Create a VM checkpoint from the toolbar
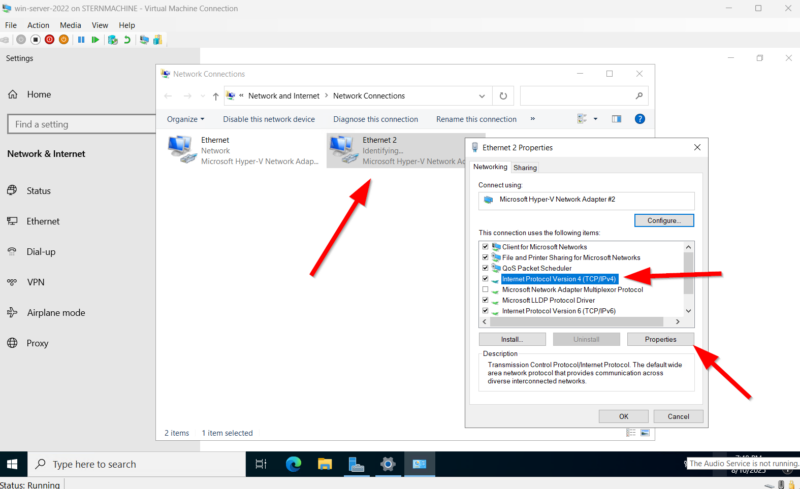800x489 pixels. tap(113, 40)
